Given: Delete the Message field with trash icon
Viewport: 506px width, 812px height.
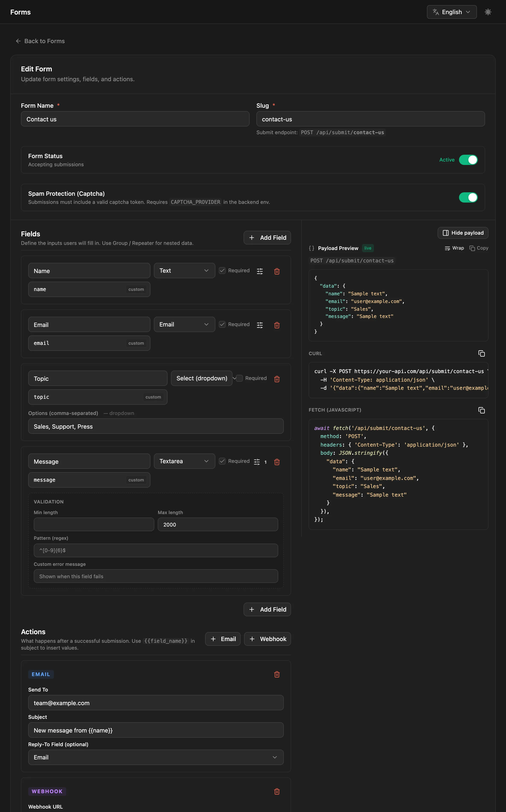Looking at the screenshot, I should pyautogui.click(x=277, y=462).
